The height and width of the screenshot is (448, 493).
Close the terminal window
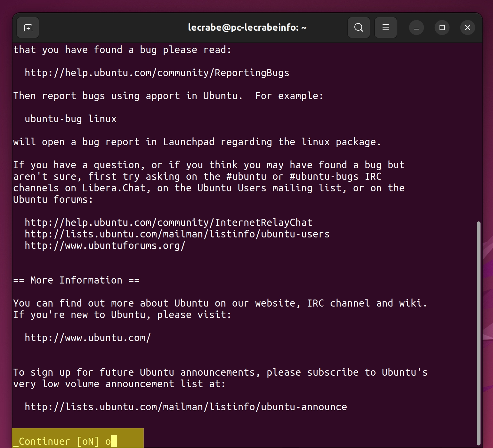click(x=467, y=28)
